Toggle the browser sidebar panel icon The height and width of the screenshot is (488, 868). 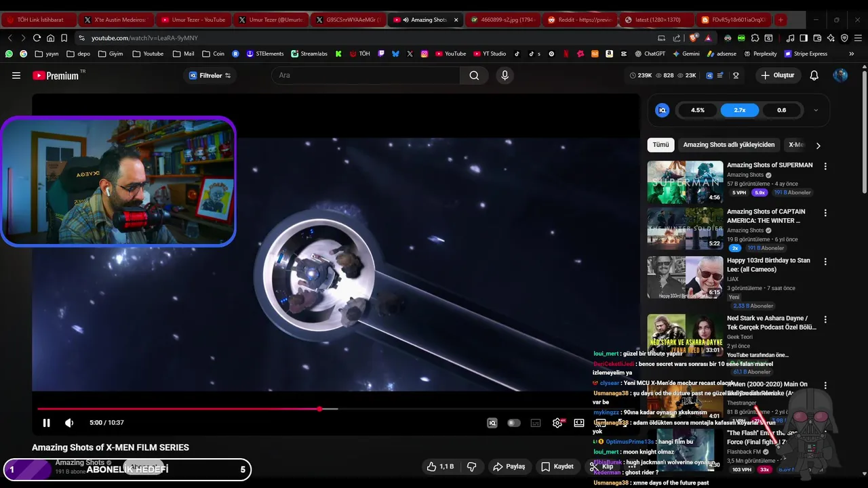point(804,38)
